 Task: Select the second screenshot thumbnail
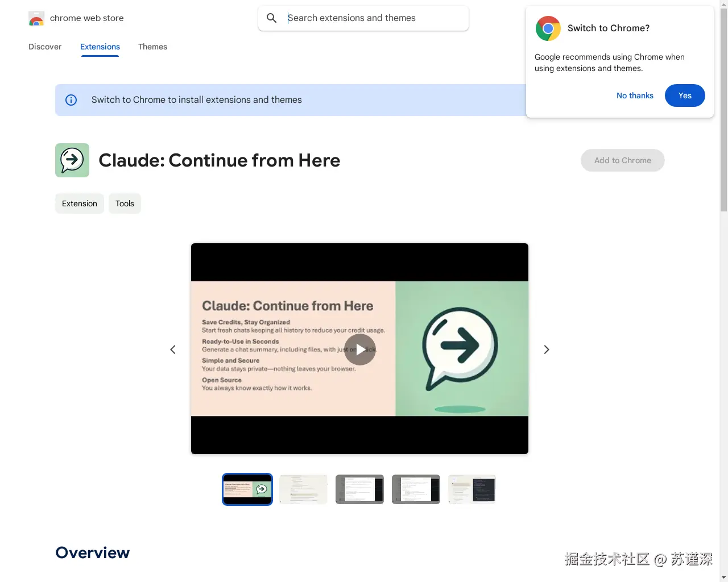pyautogui.click(x=303, y=489)
